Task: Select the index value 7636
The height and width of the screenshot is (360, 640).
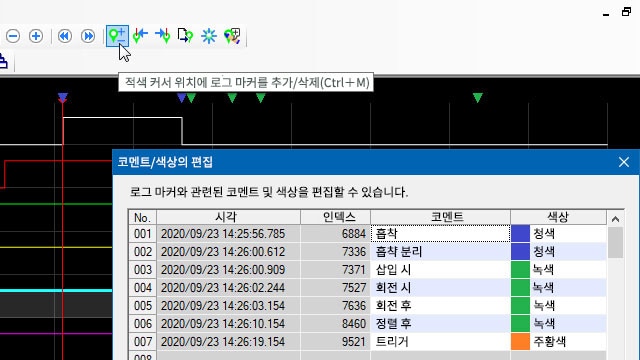Action: [x=336, y=305]
